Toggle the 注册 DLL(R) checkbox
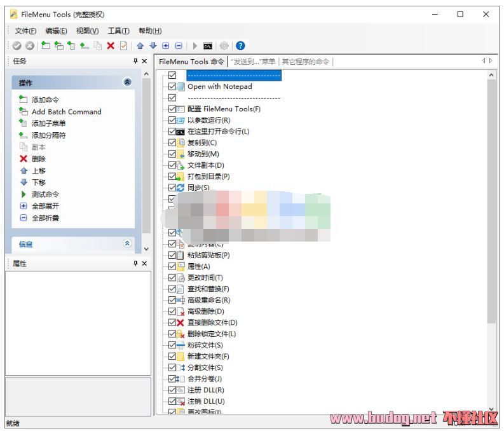This screenshot has height=431, width=504. pos(172,390)
